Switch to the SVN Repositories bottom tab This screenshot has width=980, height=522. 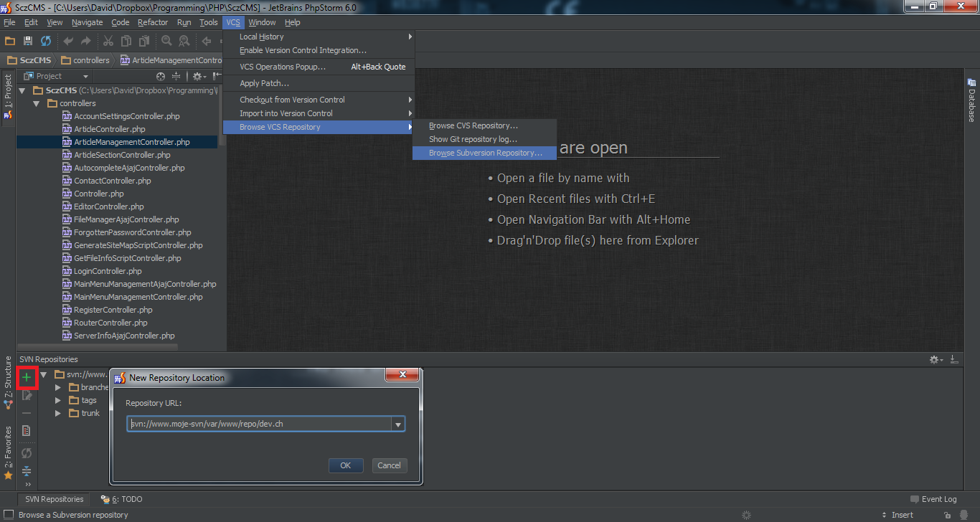coord(54,499)
